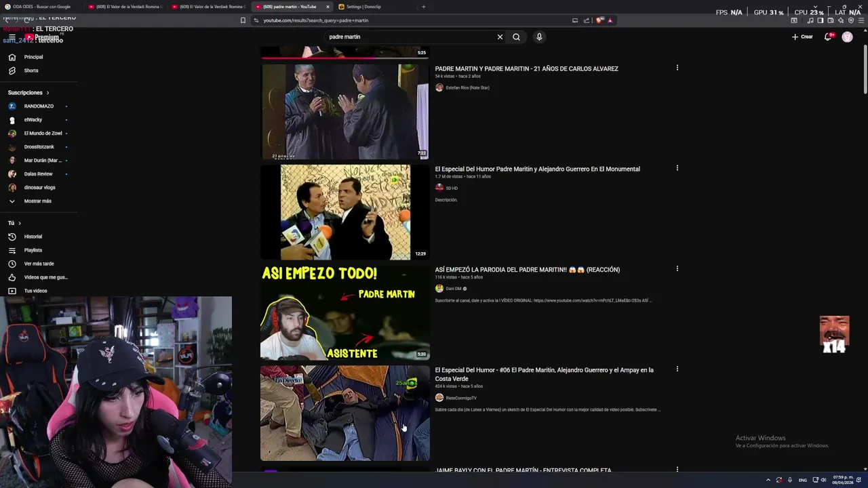Screen dimensions: 868x488
Task: Open Playlists in the sidebar
Action: point(39,250)
